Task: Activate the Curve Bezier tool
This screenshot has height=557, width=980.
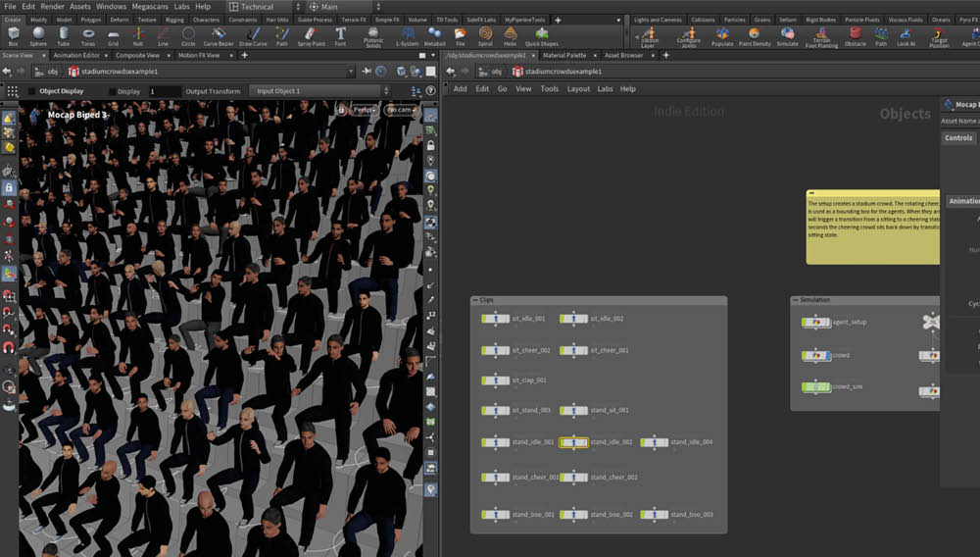Action: pos(220,36)
